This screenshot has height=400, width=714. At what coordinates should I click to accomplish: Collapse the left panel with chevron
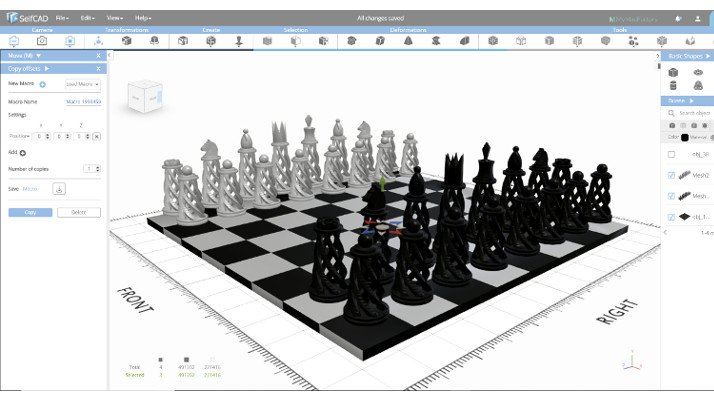(x=109, y=56)
